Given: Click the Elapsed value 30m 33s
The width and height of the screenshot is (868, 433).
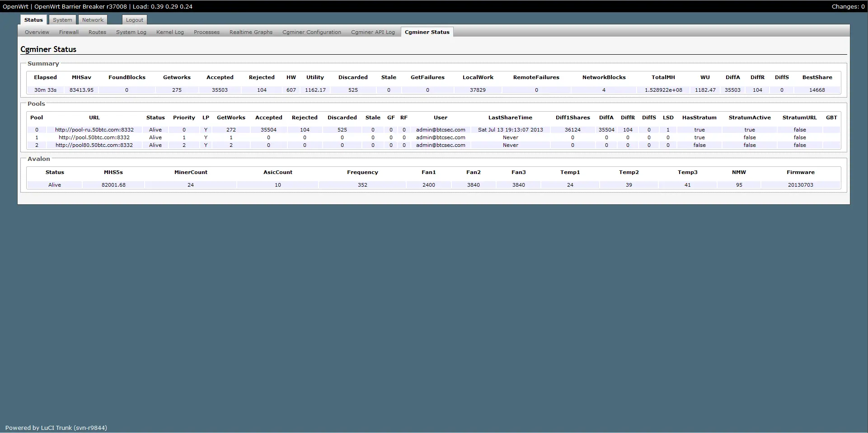Looking at the screenshot, I should pos(45,90).
